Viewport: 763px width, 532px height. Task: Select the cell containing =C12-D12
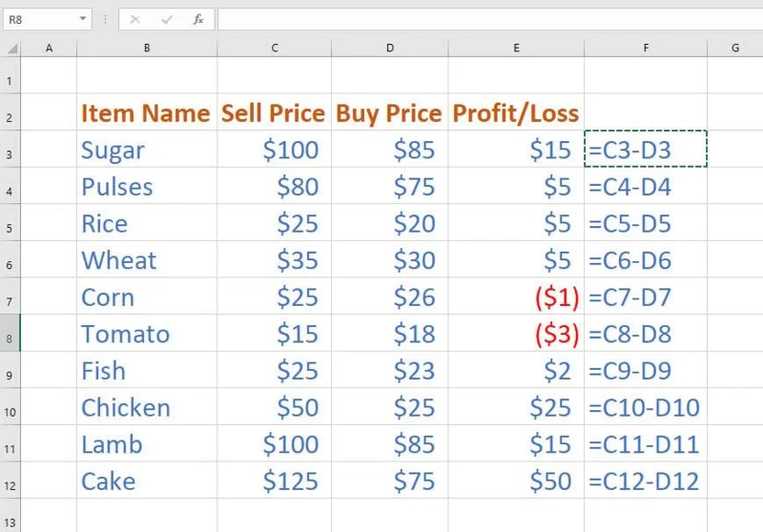click(x=645, y=481)
